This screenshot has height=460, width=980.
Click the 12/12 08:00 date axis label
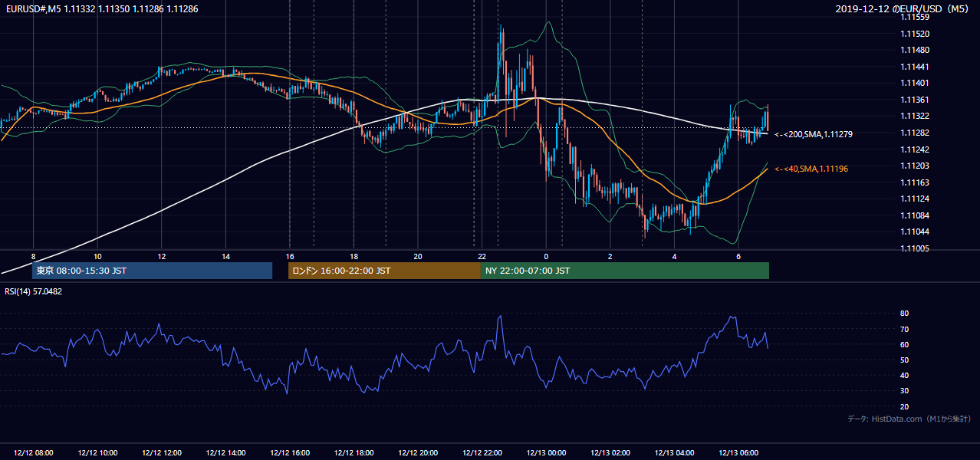point(34,453)
